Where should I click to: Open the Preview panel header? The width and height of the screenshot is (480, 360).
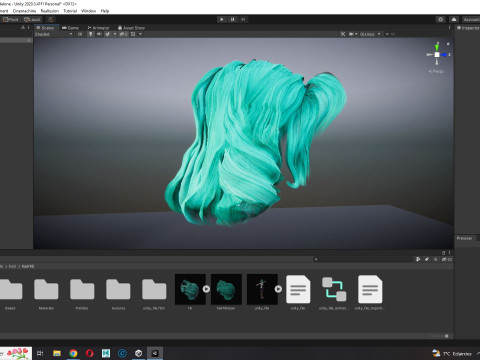pyautogui.click(x=464, y=238)
